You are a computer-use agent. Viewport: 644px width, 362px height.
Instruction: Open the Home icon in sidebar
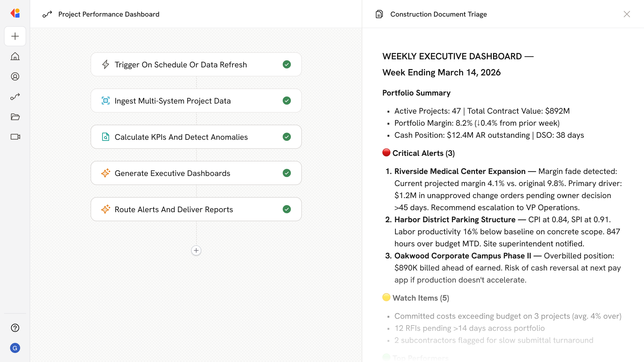pos(15,56)
